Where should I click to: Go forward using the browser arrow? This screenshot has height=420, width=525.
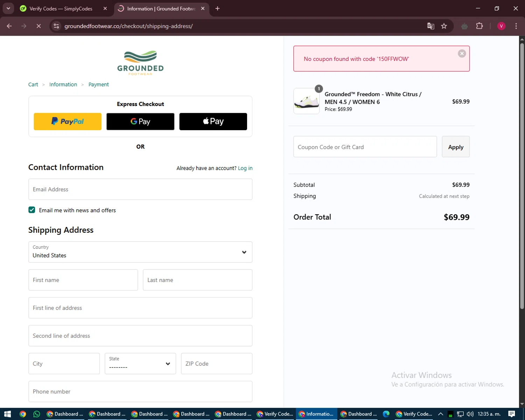point(24,26)
